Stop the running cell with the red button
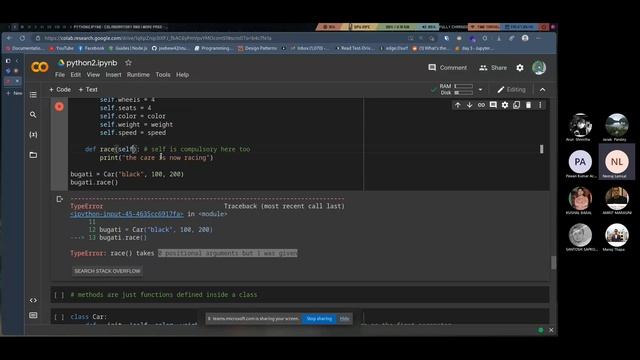The width and height of the screenshot is (640, 360). [59, 107]
